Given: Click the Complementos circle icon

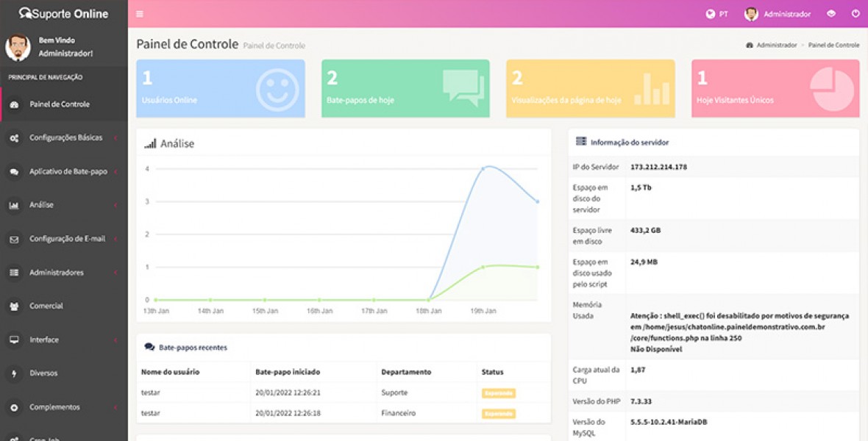Looking at the screenshot, I should (x=15, y=408).
